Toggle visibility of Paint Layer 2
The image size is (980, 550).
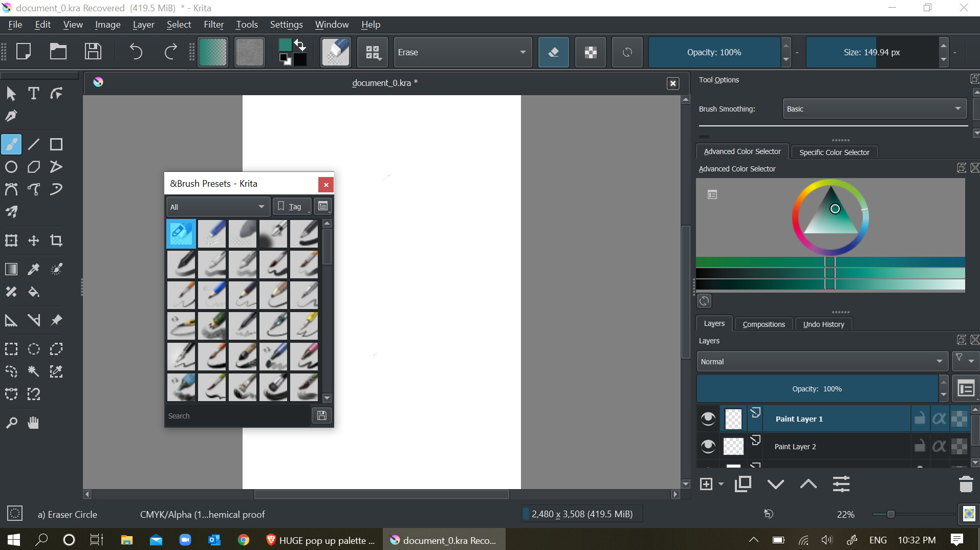[708, 447]
